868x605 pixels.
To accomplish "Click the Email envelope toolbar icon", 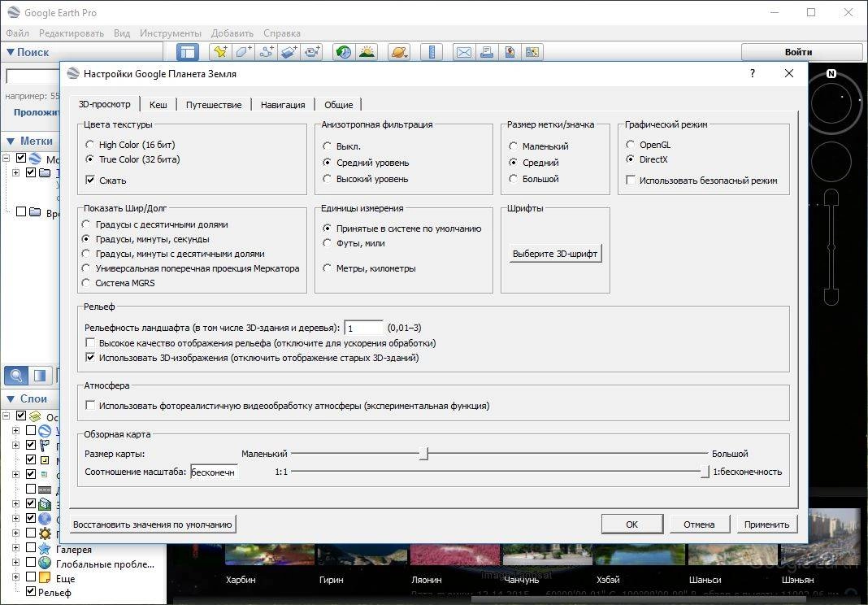I will click(464, 52).
